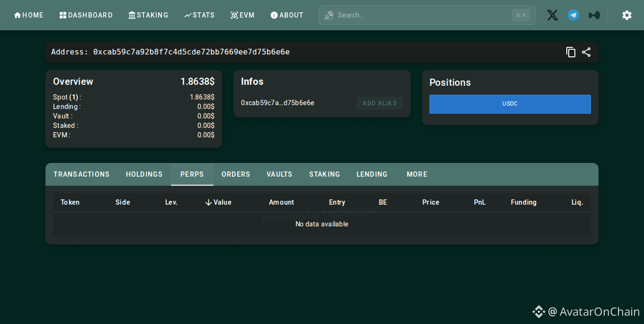Click the search field's left icon
This screenshot has height=324, width=644.
point(329,15)
